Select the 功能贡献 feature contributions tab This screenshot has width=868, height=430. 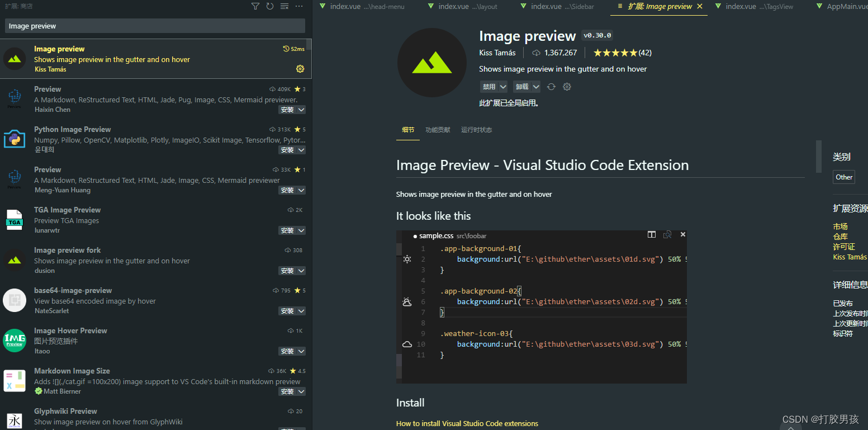click(438, 130)
